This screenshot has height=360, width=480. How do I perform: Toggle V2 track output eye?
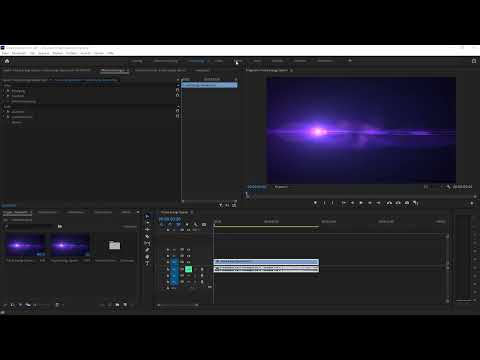click(189, 256)
